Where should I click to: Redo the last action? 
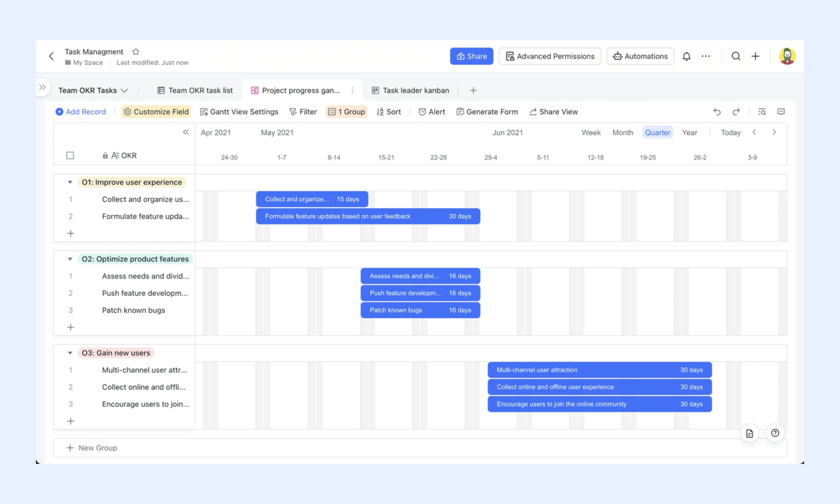pyautogui.click(x=736, y=112)
